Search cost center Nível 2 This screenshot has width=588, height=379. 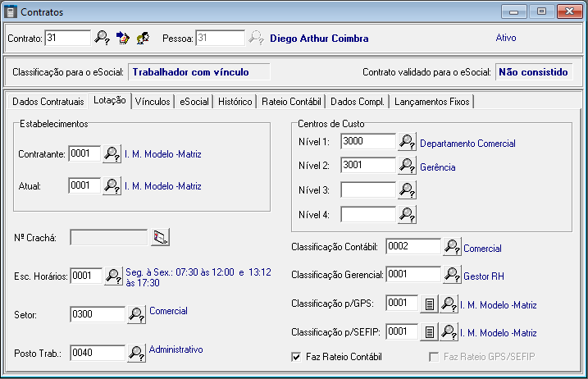tap(407, 166)
